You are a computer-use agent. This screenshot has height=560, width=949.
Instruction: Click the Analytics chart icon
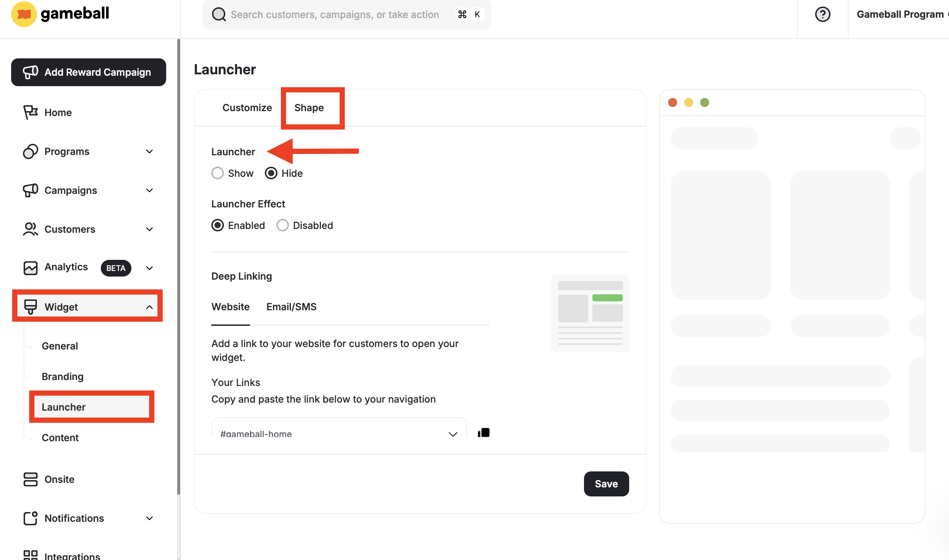pyautogui.click(x=30, y=267)
